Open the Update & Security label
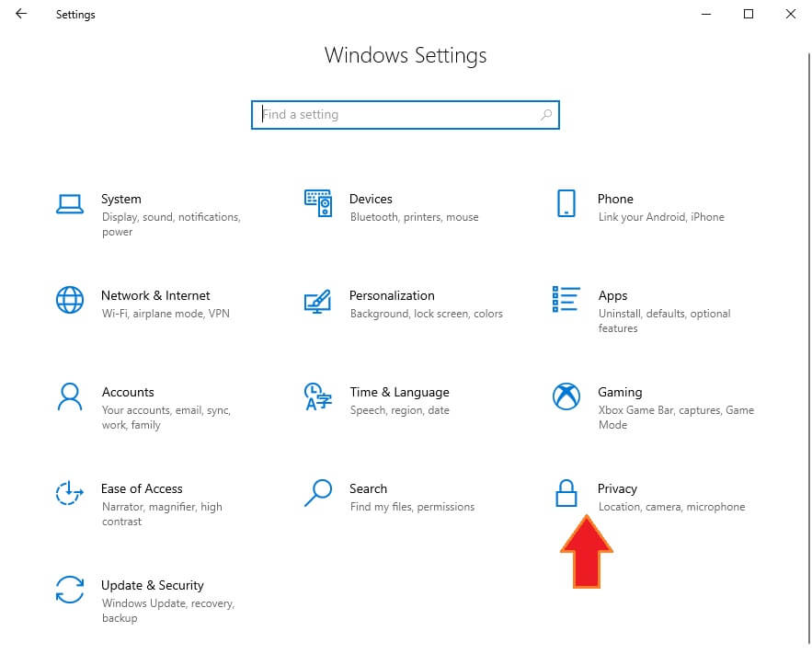Screen dimensions: 812x654 pos(153,585)
